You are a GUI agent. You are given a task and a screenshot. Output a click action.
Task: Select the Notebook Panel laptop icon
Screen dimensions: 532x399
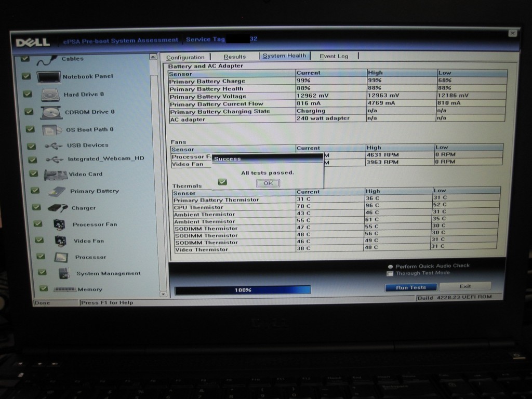[x=48, y=77]
